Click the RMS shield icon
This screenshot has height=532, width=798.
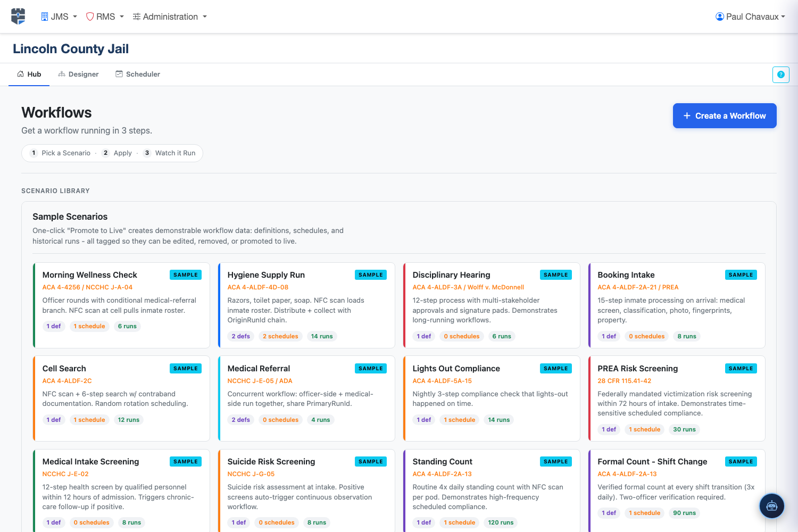(90, 16)
